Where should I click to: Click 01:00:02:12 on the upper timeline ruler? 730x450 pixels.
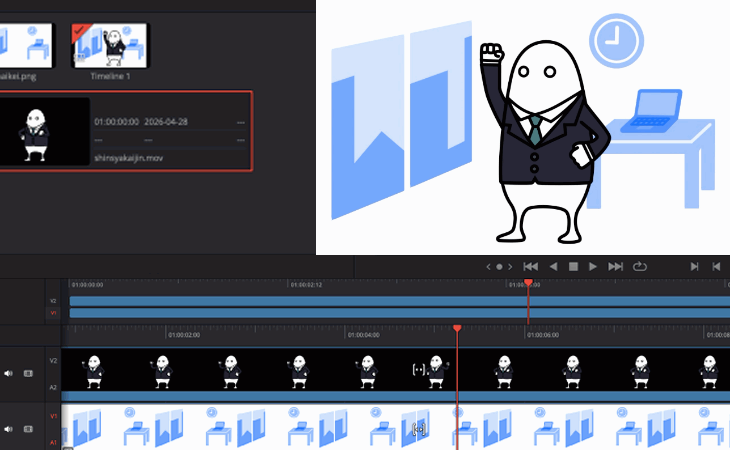306,285
